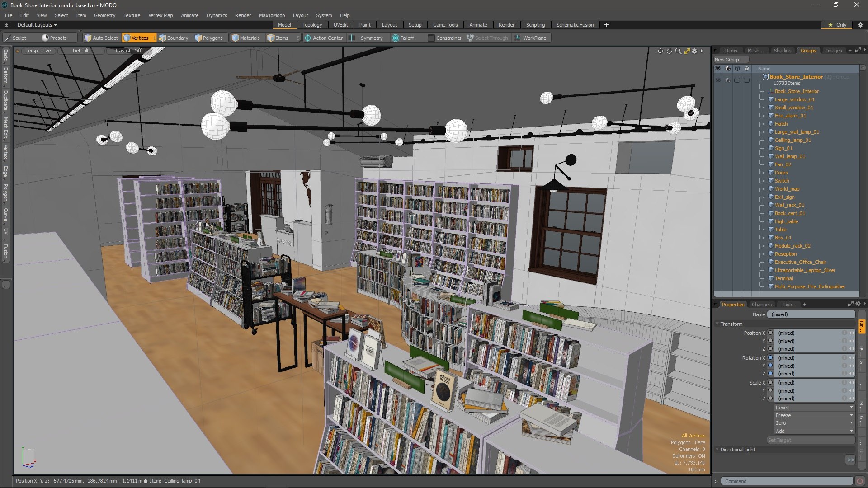
Task: Click the Set Target button
Action: [811, 440]
